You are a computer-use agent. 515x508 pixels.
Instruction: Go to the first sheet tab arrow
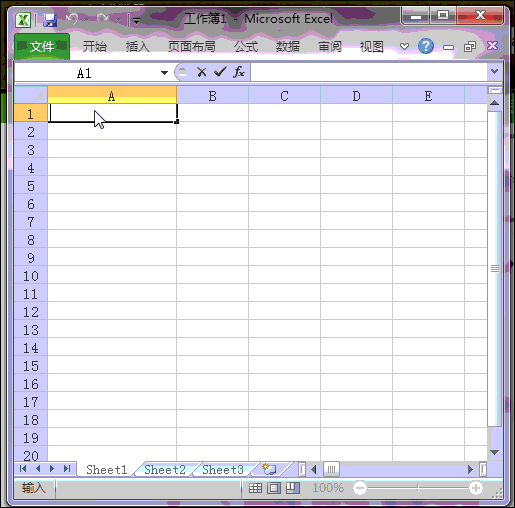(x=23, y=469)
